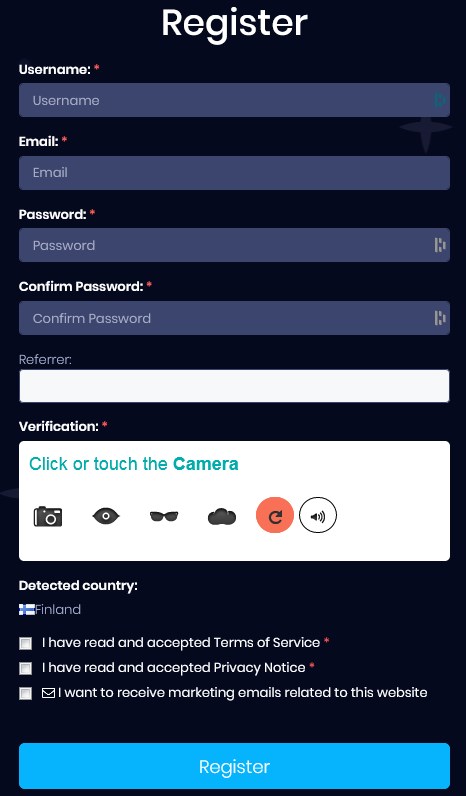
Task: Click the white Referrer text box
Action: (235, 386)
